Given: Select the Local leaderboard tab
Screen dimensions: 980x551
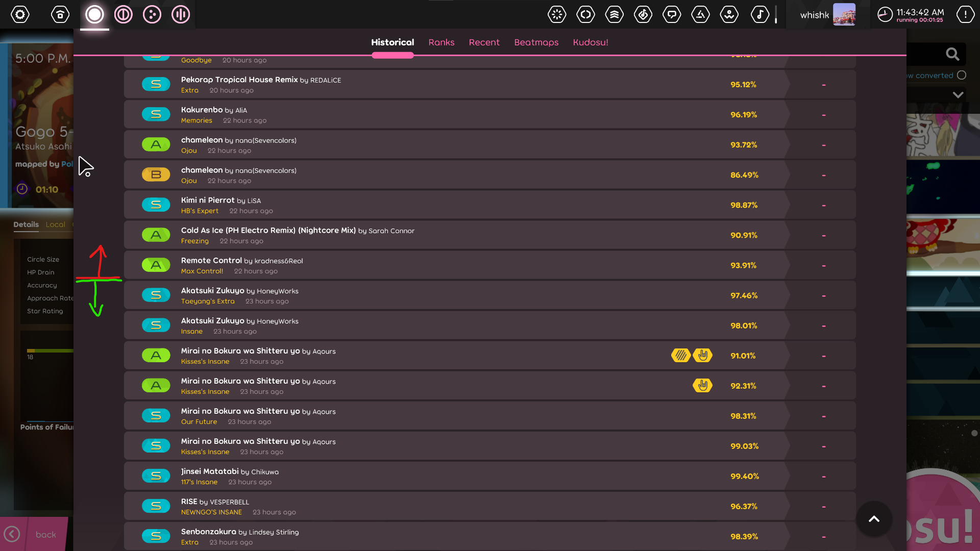Looking at the screenshot, I should (55, 224).
